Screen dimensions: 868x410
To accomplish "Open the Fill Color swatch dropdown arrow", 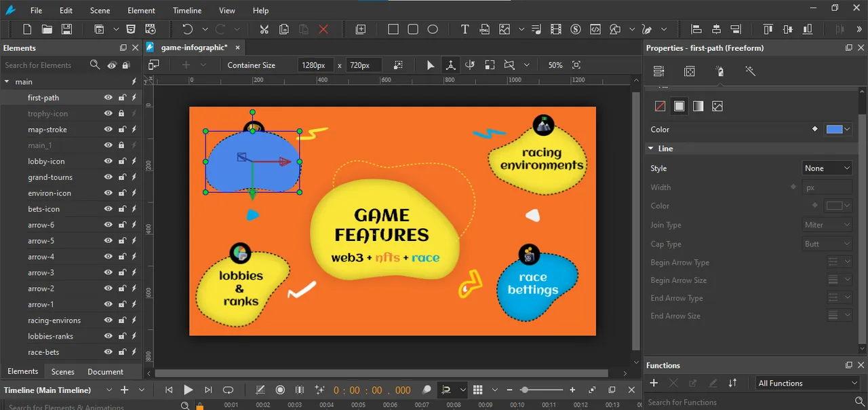I will (x=847, y=129).
